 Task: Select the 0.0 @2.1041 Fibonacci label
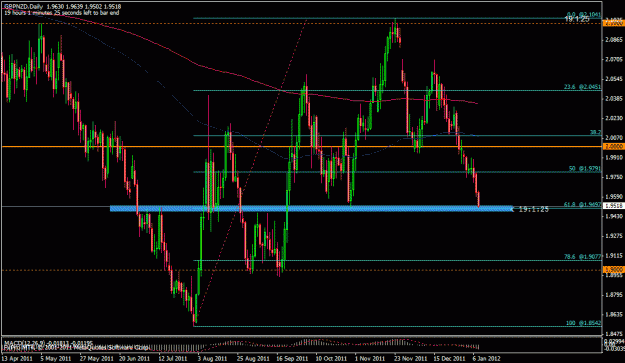coord(584,14)
